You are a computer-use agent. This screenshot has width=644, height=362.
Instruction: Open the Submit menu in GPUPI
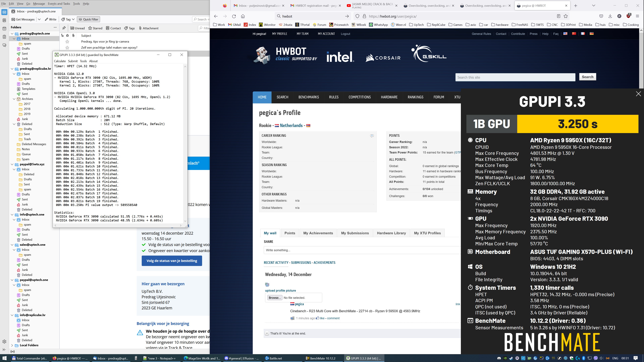(x=73, y=61)
